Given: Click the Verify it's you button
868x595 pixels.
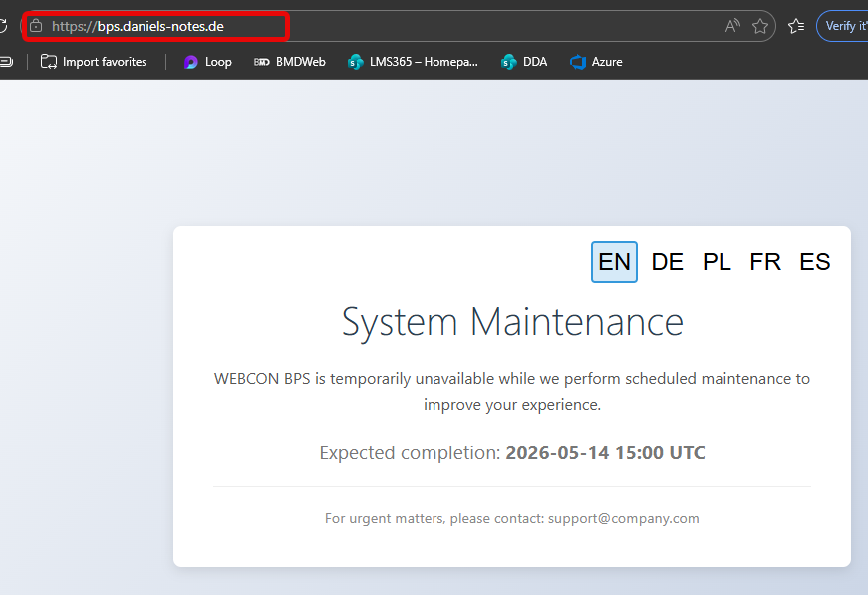Looking at the screenshot, I should [844, 26].
